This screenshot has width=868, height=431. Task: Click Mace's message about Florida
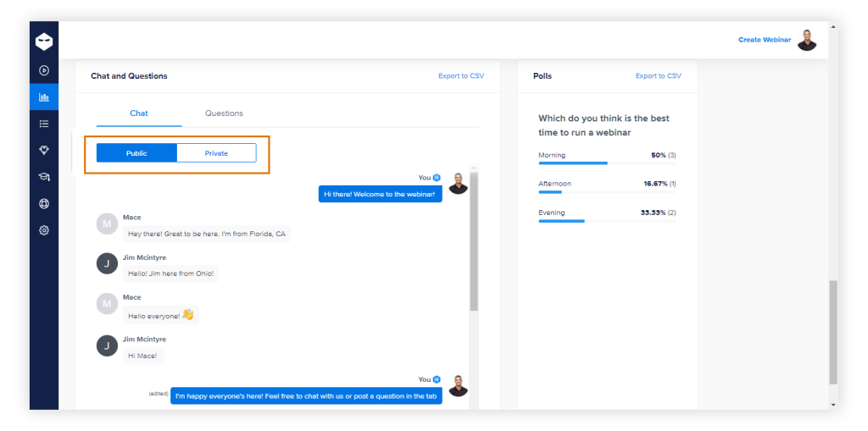coord(207,234)
